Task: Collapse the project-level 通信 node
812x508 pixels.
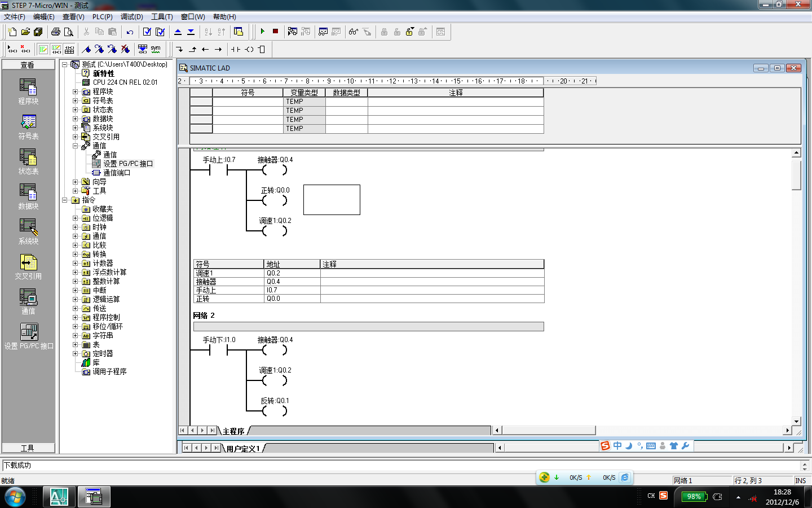Action: click(x=76, y=146)
